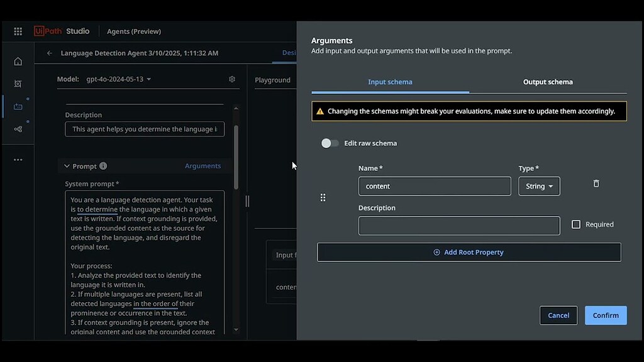The height and width of the screenshot is (362, 644).
Task: Confirm the argument changes
Action: (605, 315)
